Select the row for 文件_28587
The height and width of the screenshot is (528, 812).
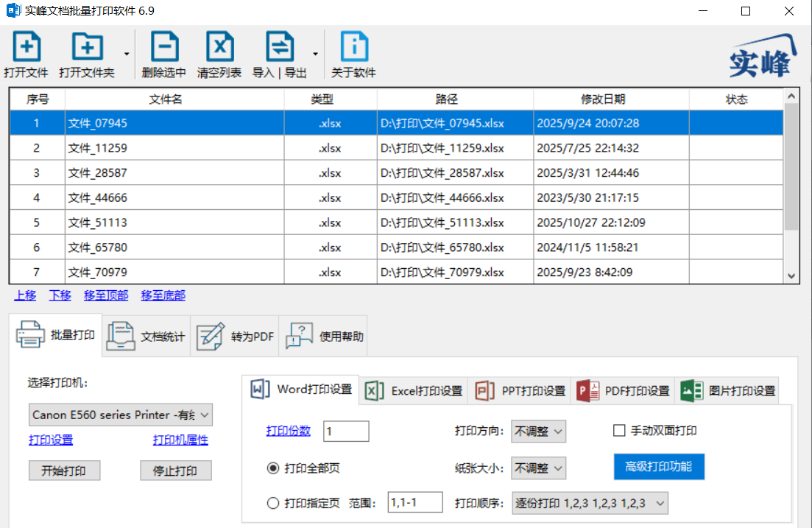(396, 172)
